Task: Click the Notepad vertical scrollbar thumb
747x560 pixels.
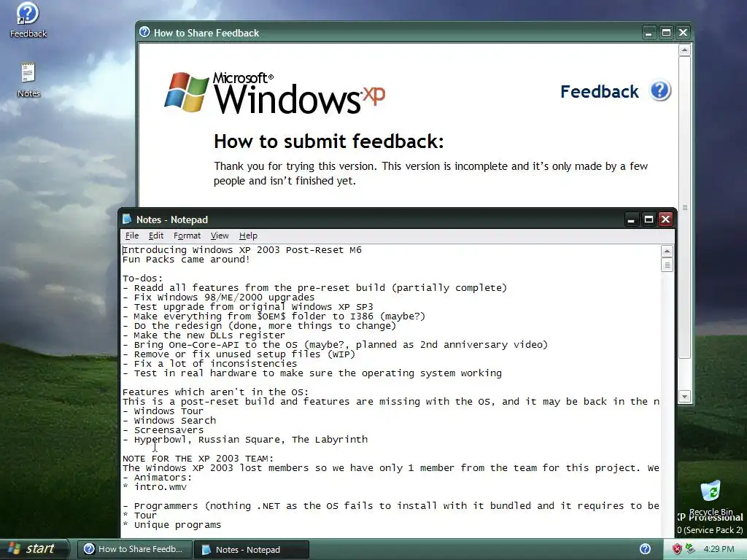Action: pyautogui.click(x=667, y=265)
